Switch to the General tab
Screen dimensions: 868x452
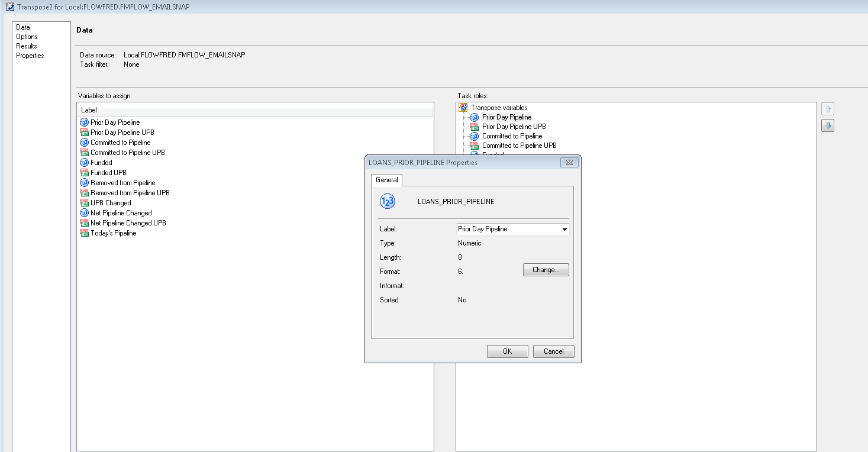386,180
